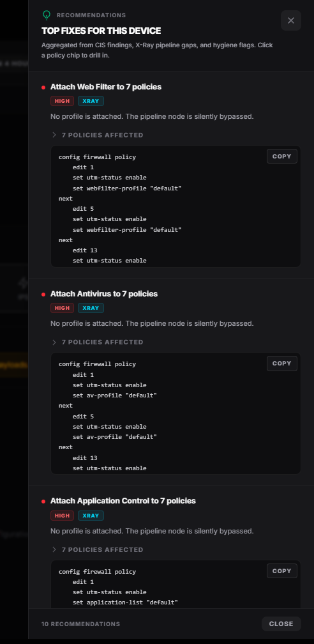
Task: Click the HIGH badge under Attach Antivirus
Action: point(63,308)
